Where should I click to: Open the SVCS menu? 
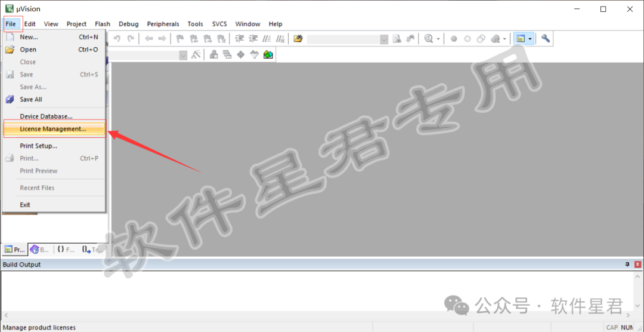(219, 24)
